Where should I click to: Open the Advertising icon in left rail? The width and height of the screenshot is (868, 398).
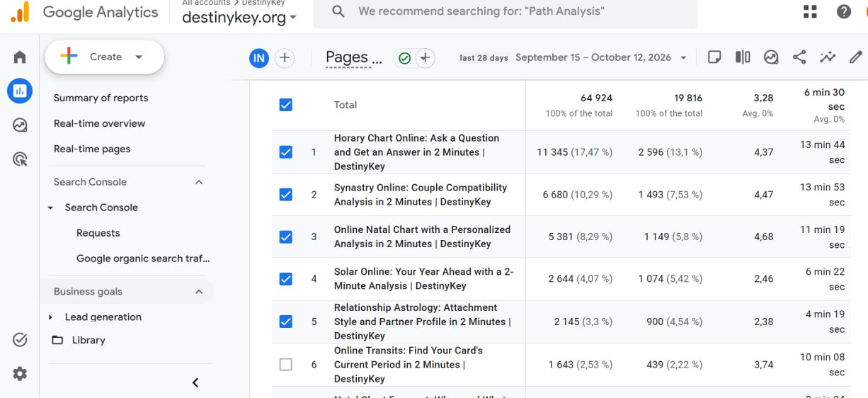[20, 159]
